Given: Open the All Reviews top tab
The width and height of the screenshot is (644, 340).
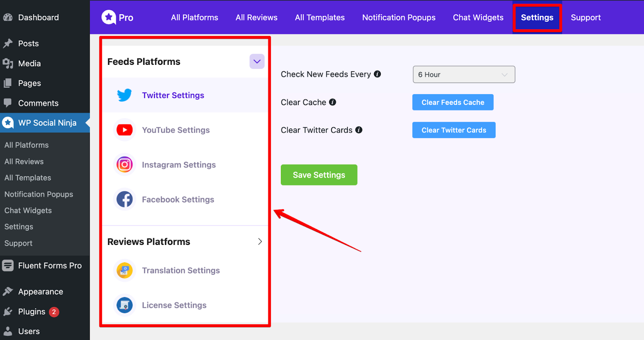Looking at the screenshot, I should tap(256, 17).
